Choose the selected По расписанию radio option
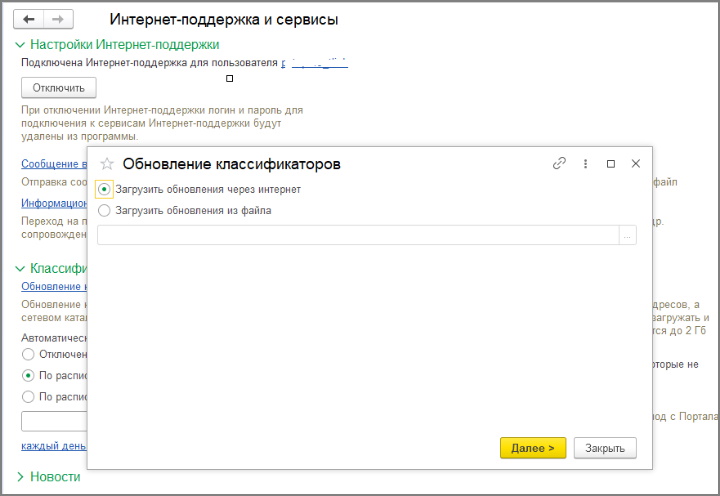 coord(28,376)
